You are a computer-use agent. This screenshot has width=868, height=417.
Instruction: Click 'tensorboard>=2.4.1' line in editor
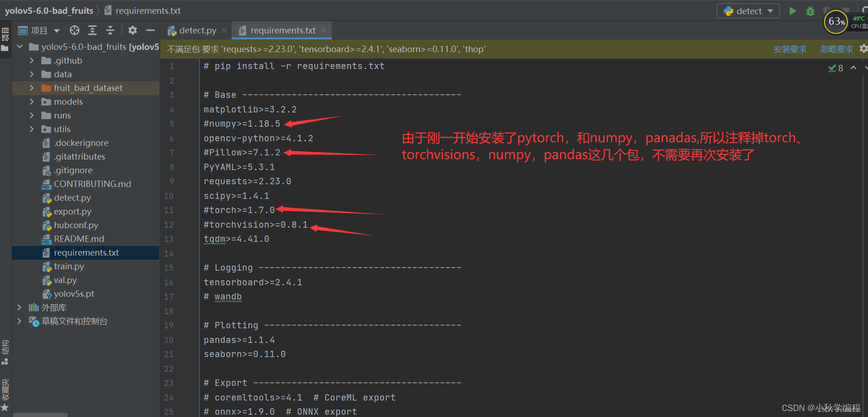253,283
